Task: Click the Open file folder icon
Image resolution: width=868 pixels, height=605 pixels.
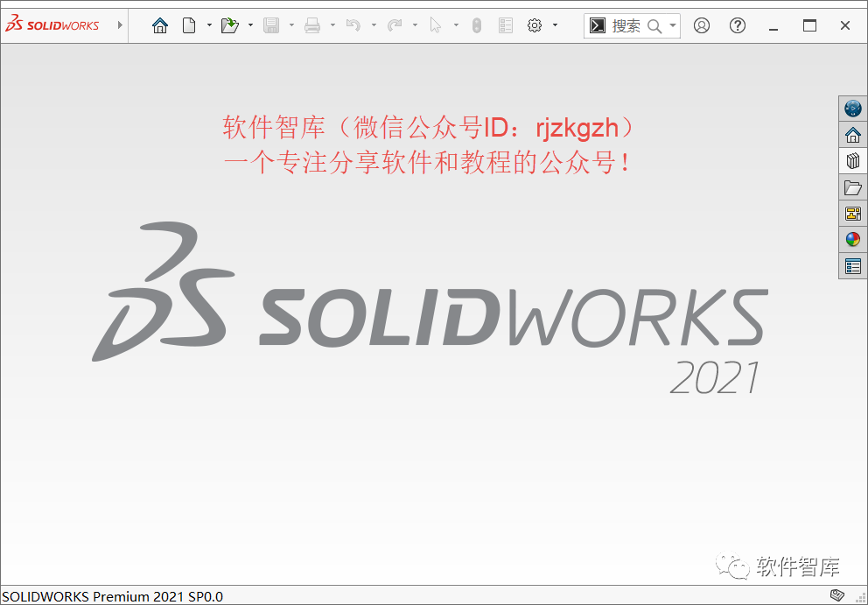Action: (x=230, y=25)
